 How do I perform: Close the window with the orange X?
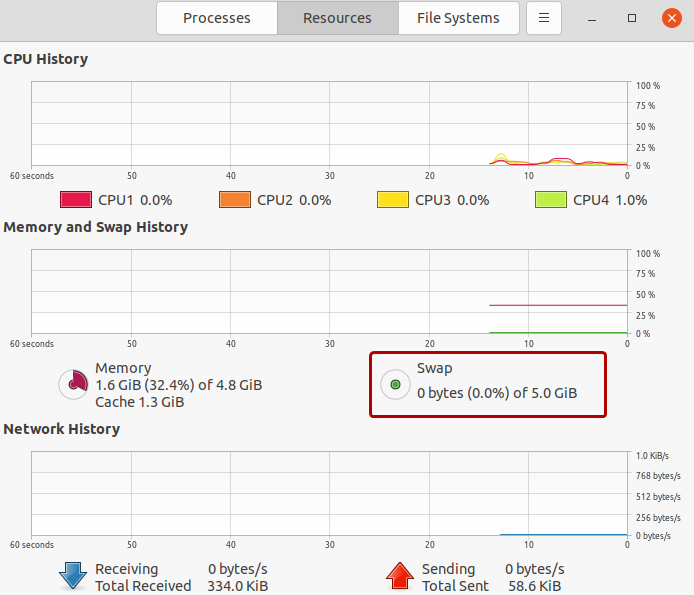672,18
